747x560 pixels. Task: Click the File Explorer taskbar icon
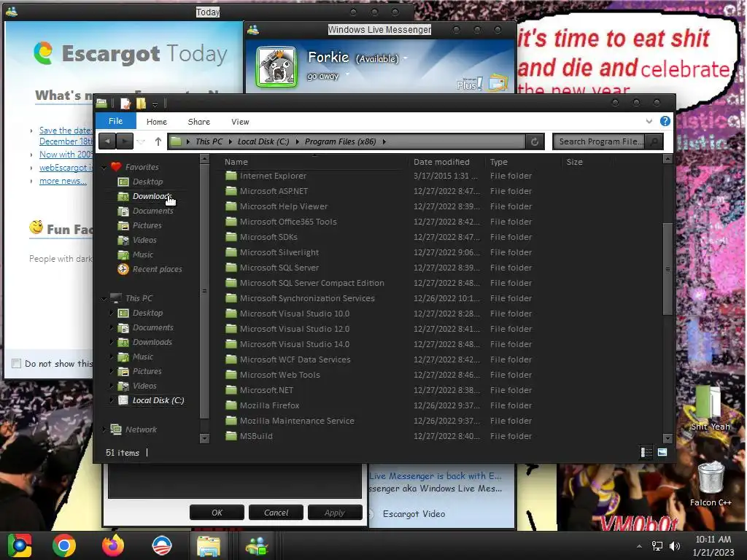(x=208, y=545)
